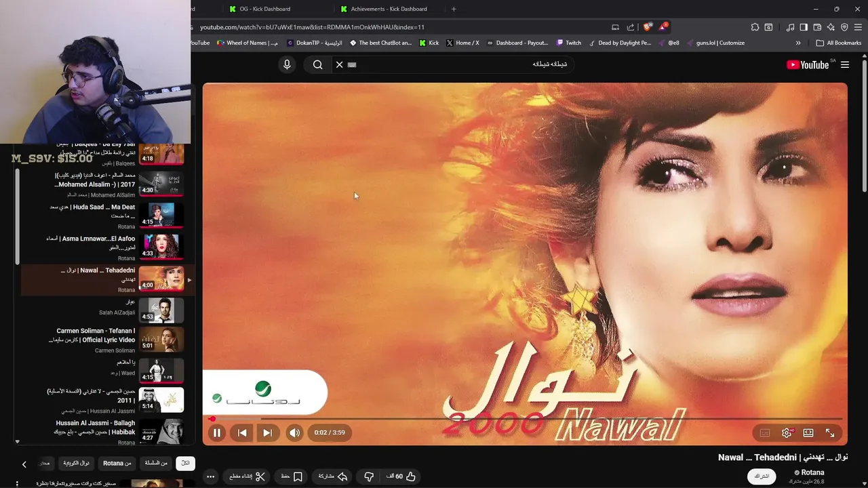Select the 'نوال الكويتية' filter chip

click(76, 463)
